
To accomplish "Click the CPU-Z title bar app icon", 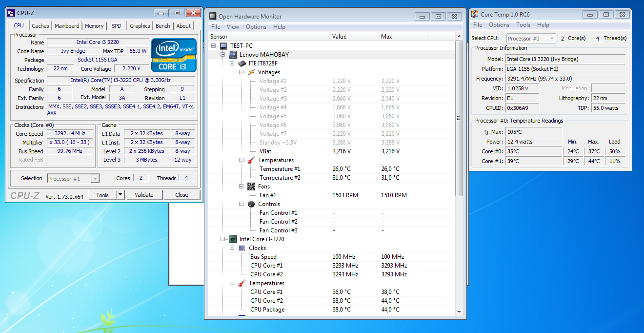I will [x=11, y=13].
